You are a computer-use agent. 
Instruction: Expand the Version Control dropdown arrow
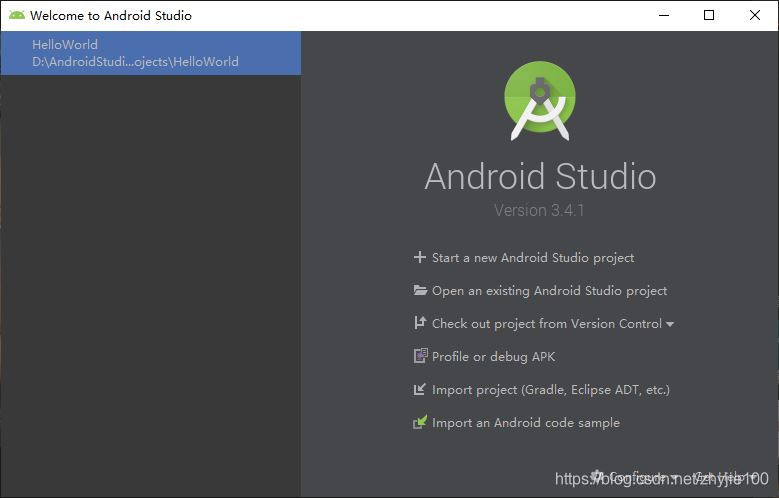tap(670, 324)
